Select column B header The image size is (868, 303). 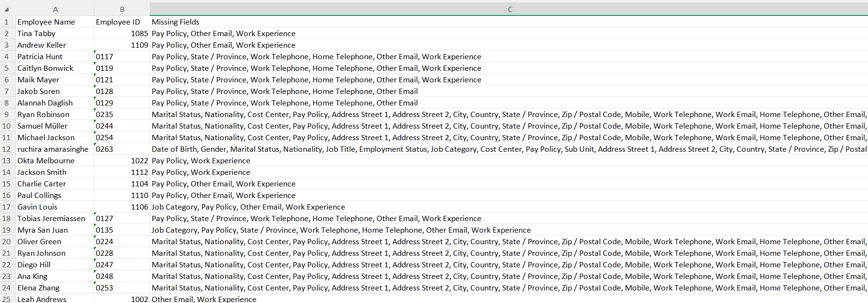coord(122,9)
